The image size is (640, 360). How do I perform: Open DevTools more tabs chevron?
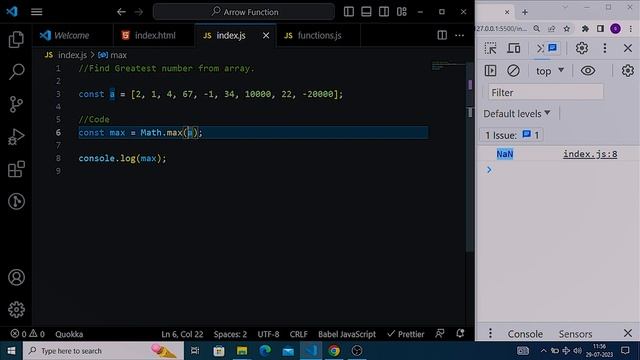click(540, 48)
